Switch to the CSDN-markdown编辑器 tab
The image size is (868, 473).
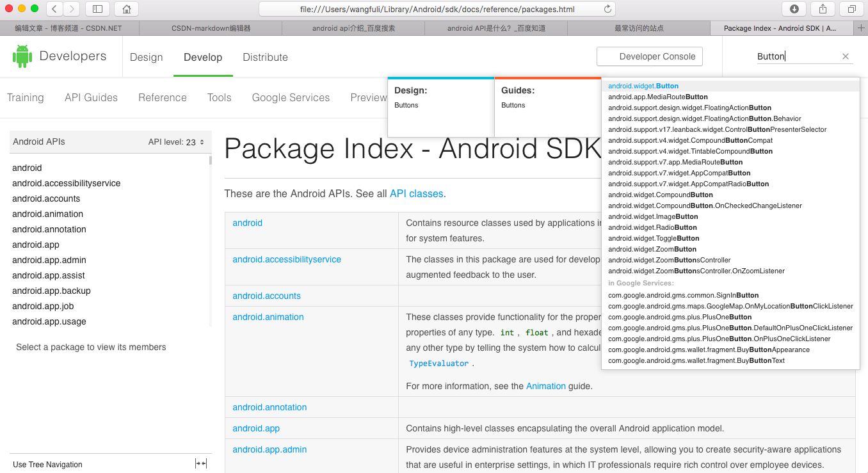[211, 28]
